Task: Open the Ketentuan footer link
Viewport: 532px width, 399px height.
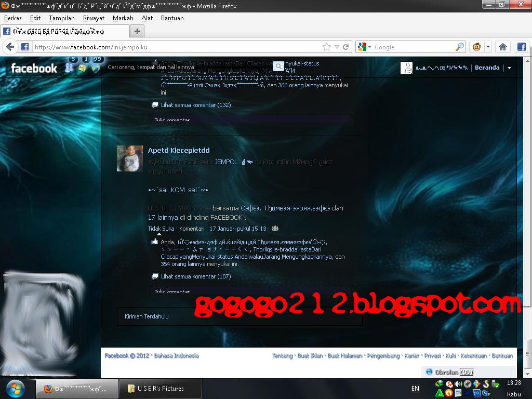Action: click(474, 356)
